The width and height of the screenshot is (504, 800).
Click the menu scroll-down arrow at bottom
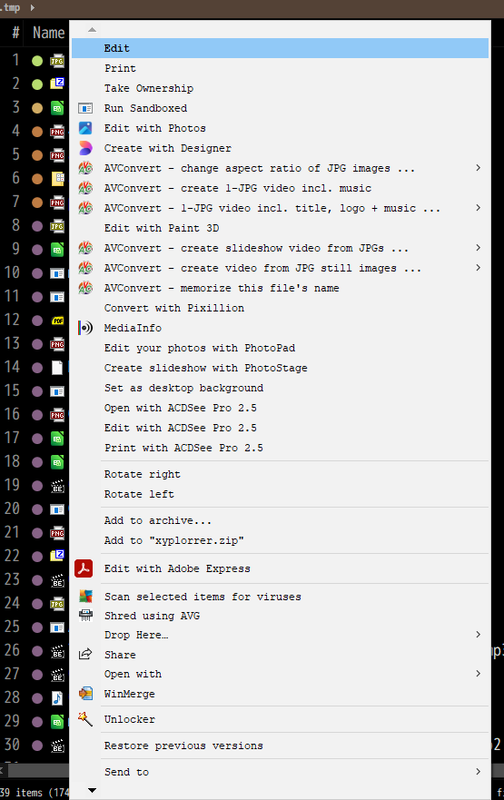coord(92,790)
